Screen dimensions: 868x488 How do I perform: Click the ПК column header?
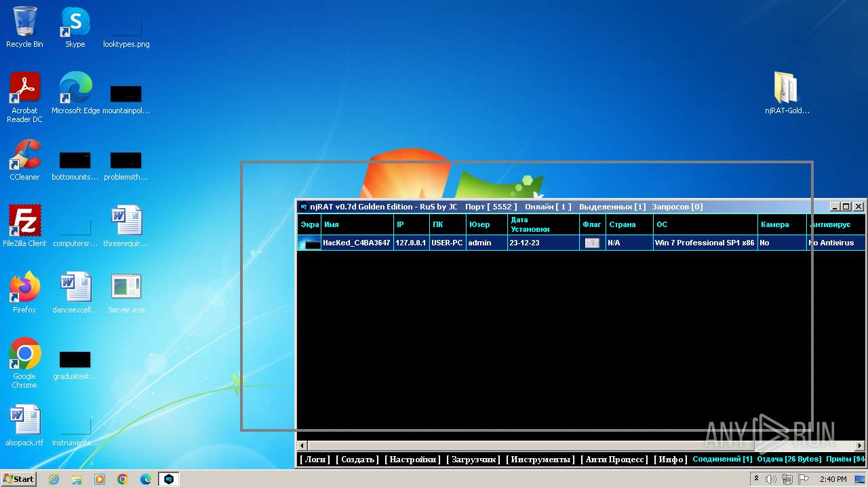(x=448, y=224)
